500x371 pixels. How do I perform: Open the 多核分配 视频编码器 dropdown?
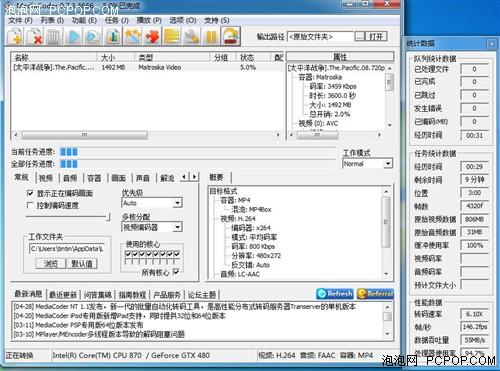tap(152, 227)
